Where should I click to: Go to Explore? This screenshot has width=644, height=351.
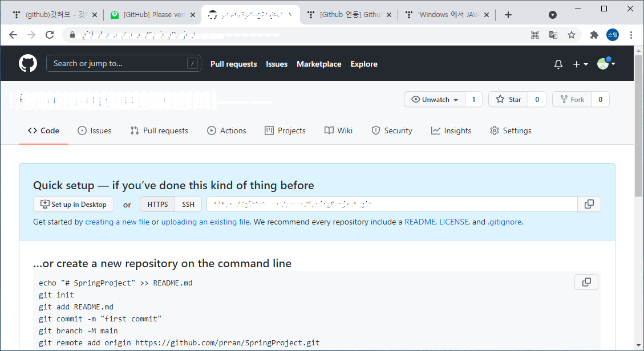[x=364, y=64]
